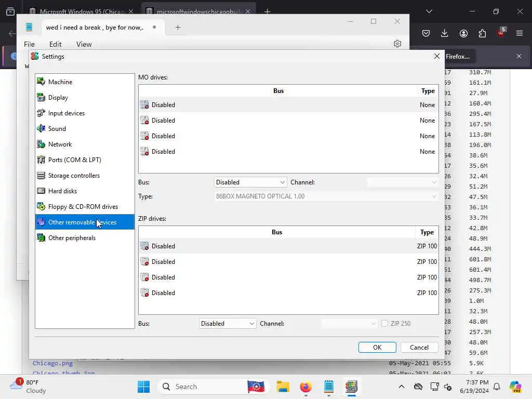Select the Machine icon in Settings sidebar
This screenshot has width=532, height=399.
coord(41,82)
